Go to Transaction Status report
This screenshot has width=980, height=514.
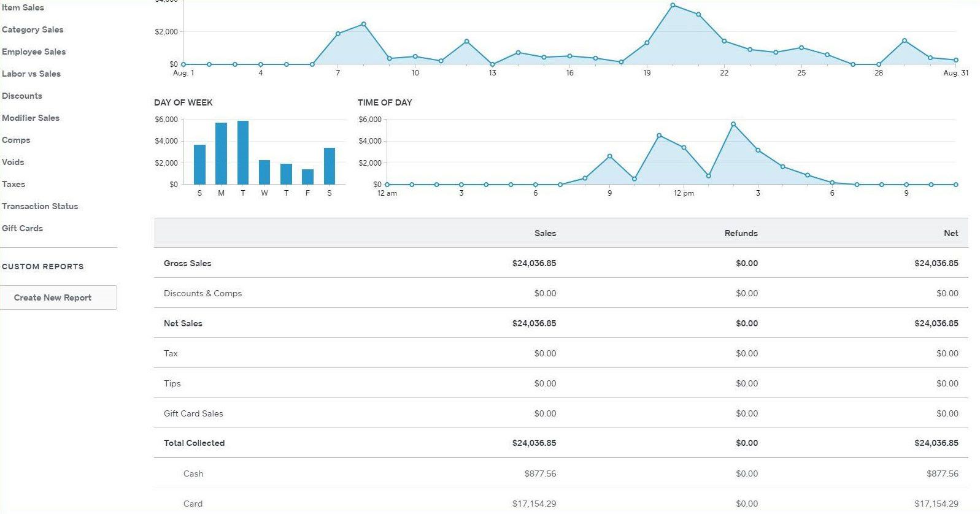(x=40, y=206)
